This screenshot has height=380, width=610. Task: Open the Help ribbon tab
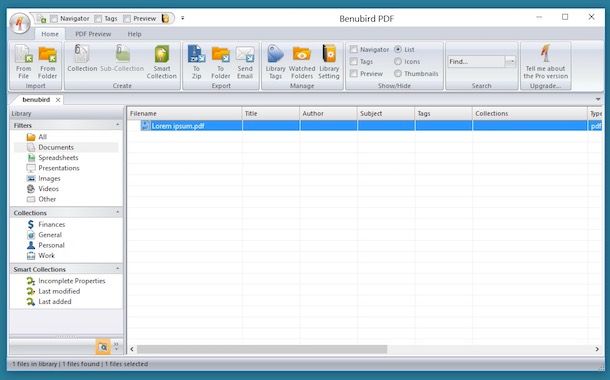[x=134, y=34]
